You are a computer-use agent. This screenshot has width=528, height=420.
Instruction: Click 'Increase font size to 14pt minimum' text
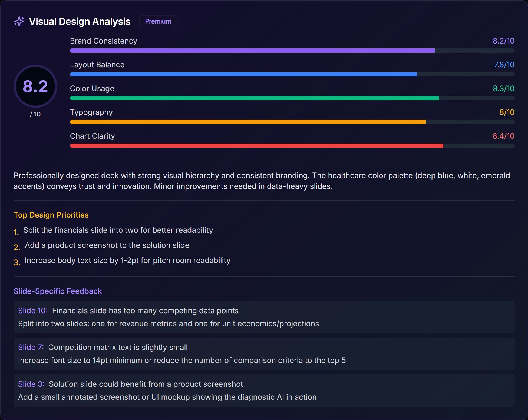(x=182, y=360)
